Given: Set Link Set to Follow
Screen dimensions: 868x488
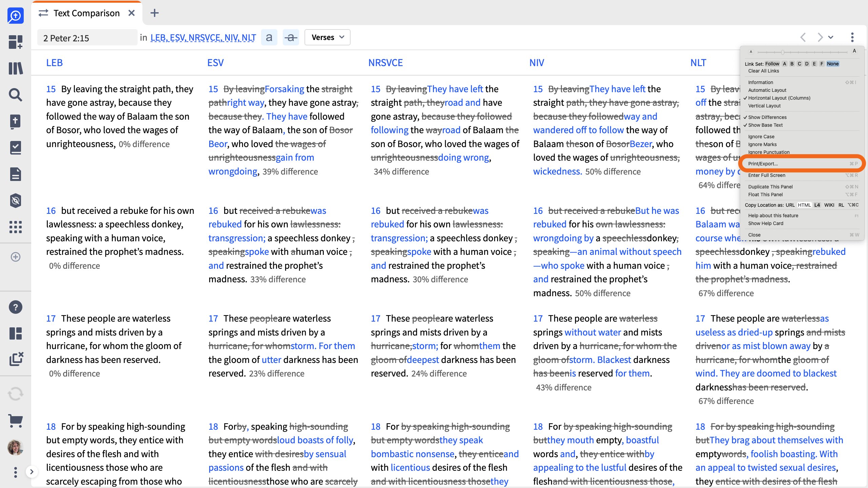Looking at the screenshot, I should click(772, 64).
